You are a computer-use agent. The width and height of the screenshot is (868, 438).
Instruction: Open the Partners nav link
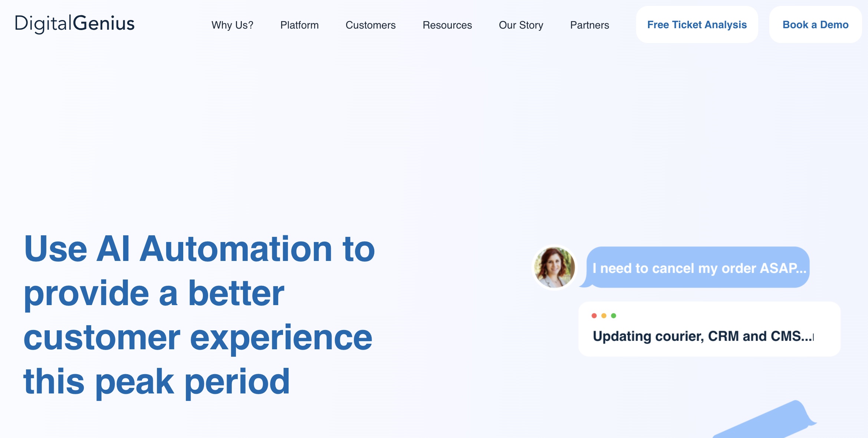(589, 25)
